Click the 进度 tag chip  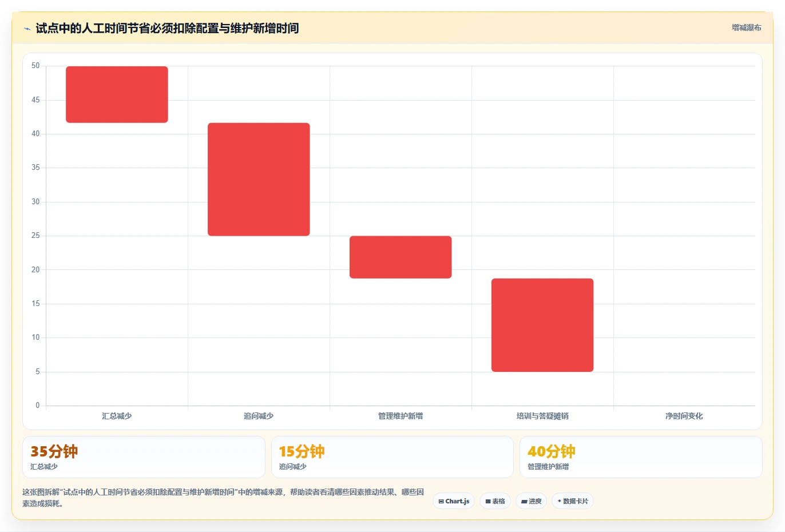point(531,501)
